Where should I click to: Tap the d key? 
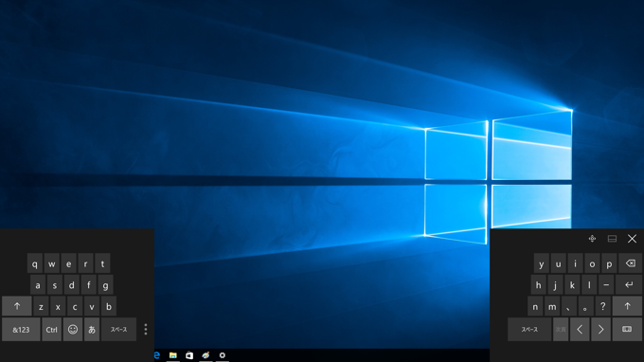click(x=71, y=284)
